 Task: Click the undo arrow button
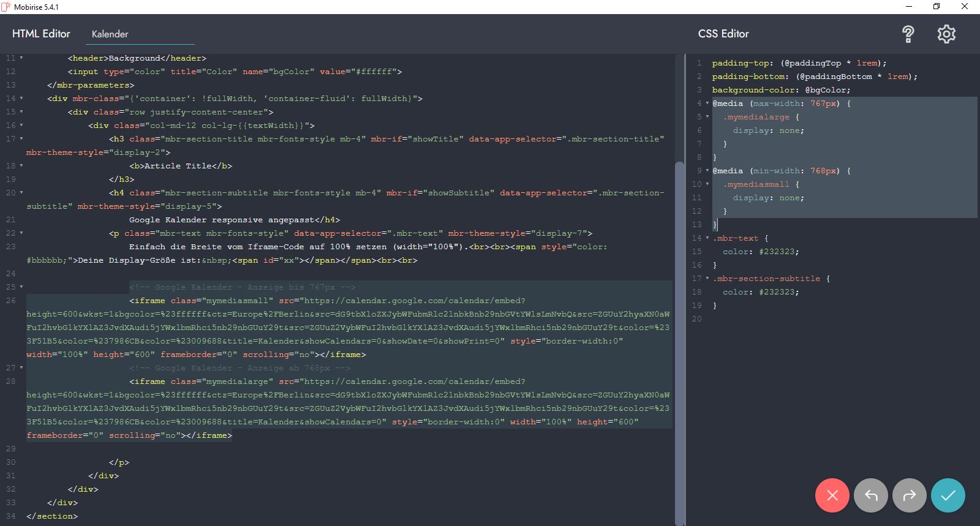tap(870, 495)
